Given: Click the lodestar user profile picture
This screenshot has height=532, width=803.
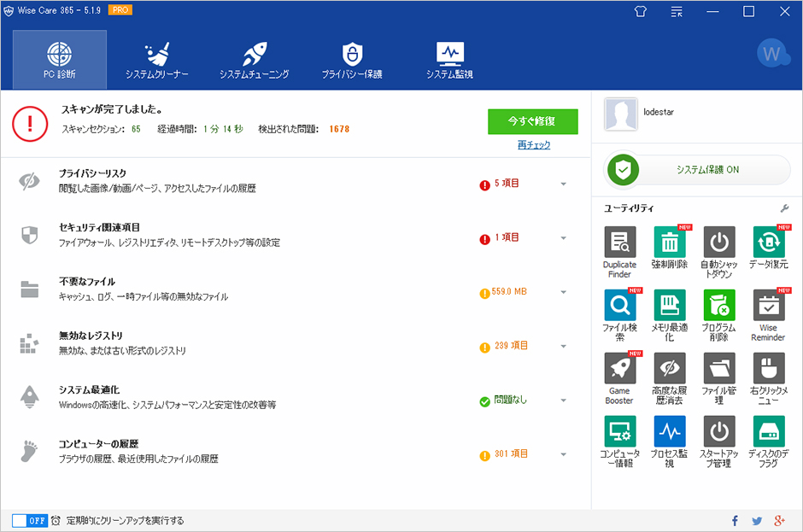Looking at the screenshot, I should tap(621, 114).
